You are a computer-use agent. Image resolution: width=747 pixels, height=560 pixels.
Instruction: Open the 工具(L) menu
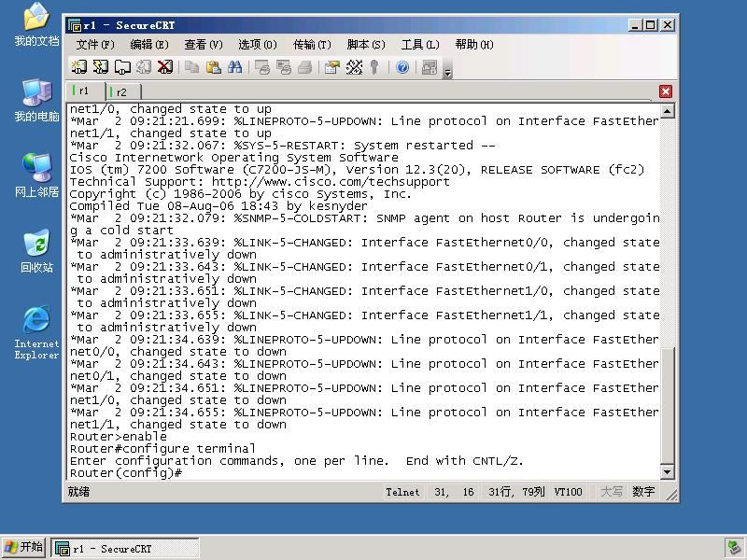(420, 45)
